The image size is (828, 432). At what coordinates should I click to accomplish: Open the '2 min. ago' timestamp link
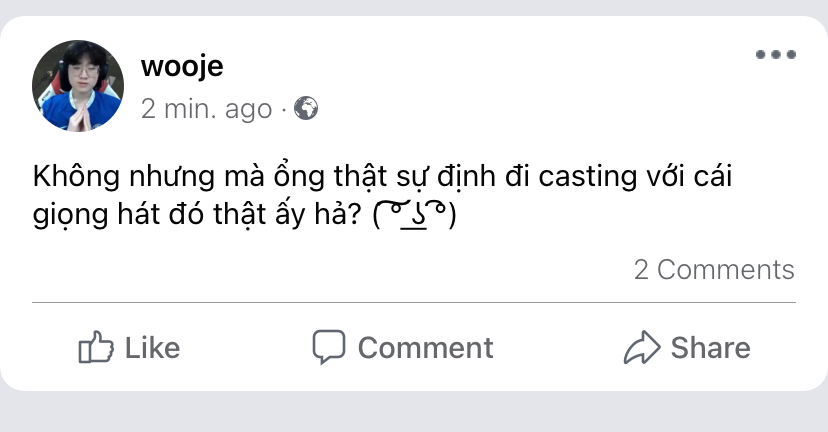[206, 109]
